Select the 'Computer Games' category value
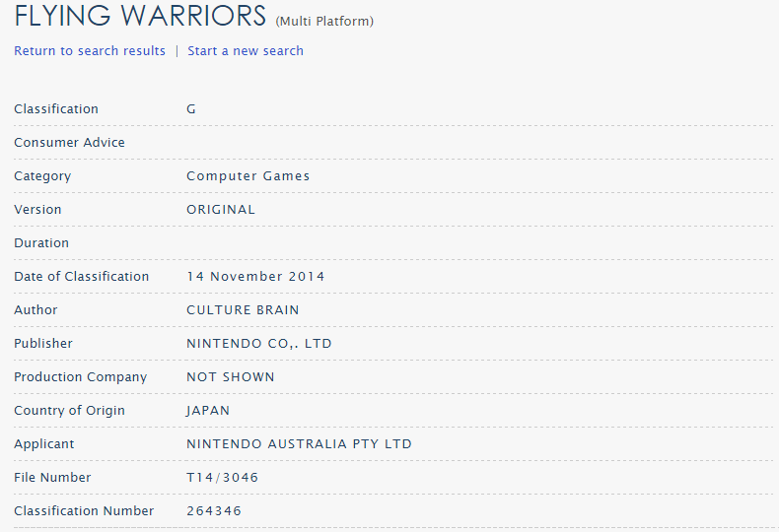 pyautogui.click(x=248, y=176)
